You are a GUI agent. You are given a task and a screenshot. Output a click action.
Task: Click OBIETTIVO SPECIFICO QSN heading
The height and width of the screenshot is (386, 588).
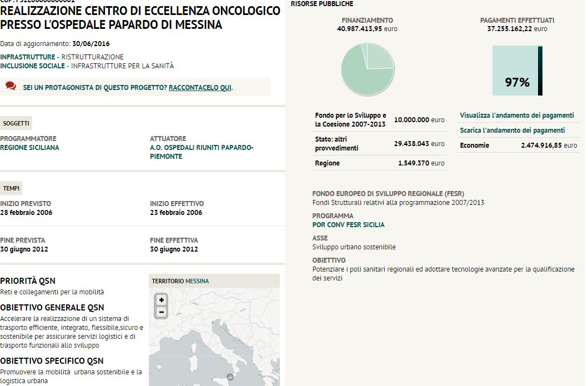click(x=52, y=361)
